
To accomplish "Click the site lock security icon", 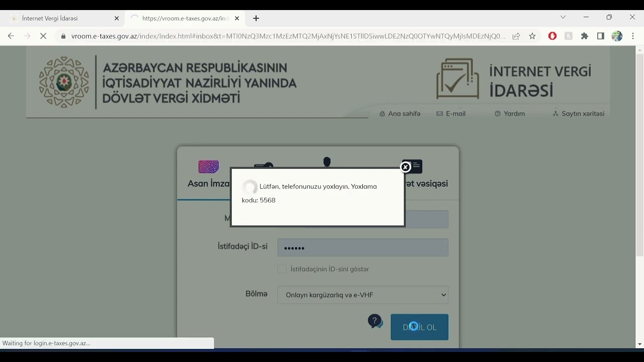I will click(x=63, y=36).
